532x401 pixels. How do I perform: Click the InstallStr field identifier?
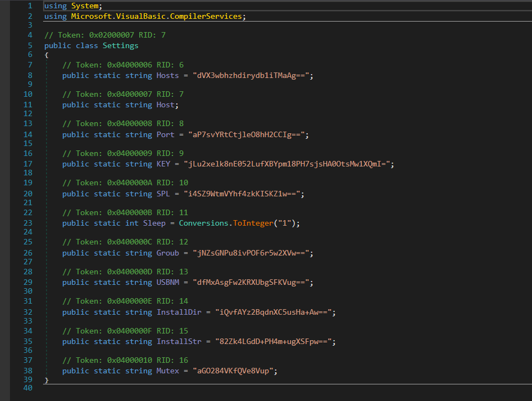(x=179, y=341)
